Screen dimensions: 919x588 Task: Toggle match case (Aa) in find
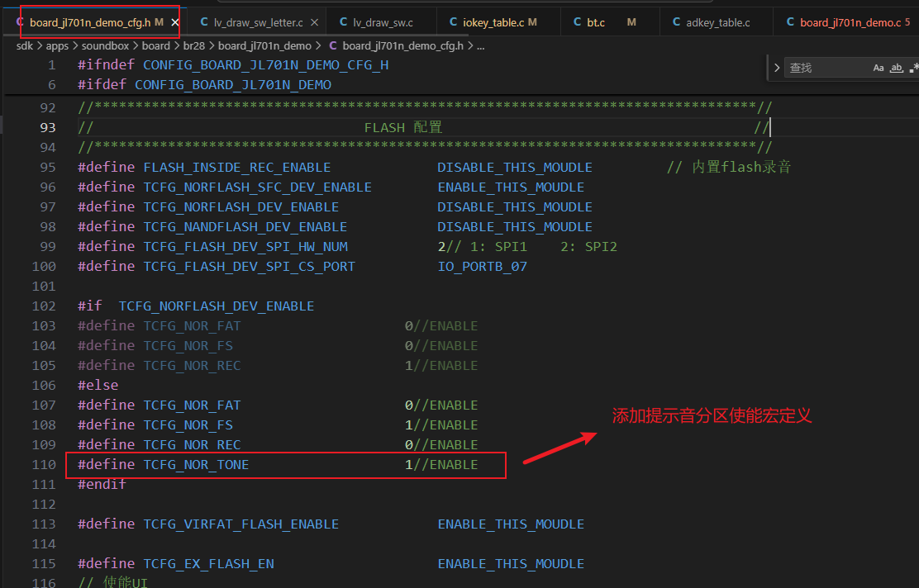coord(879,68)
